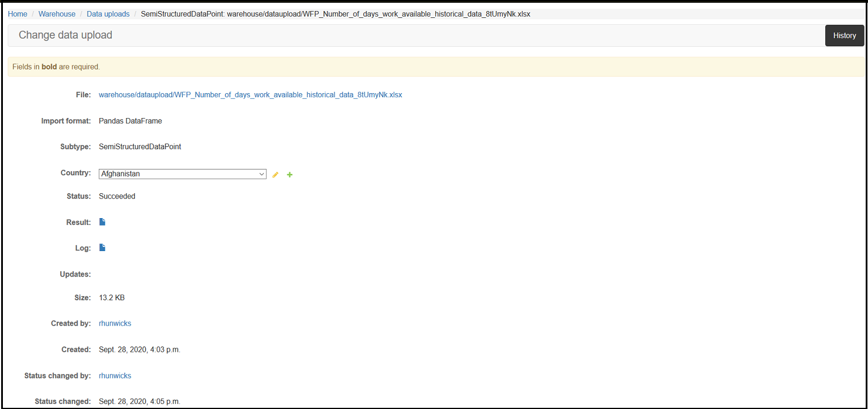Image resolution: width=868 pixels, height=409 pixels.
Task: Click the Change data upload heading
Action: point(65,35)
